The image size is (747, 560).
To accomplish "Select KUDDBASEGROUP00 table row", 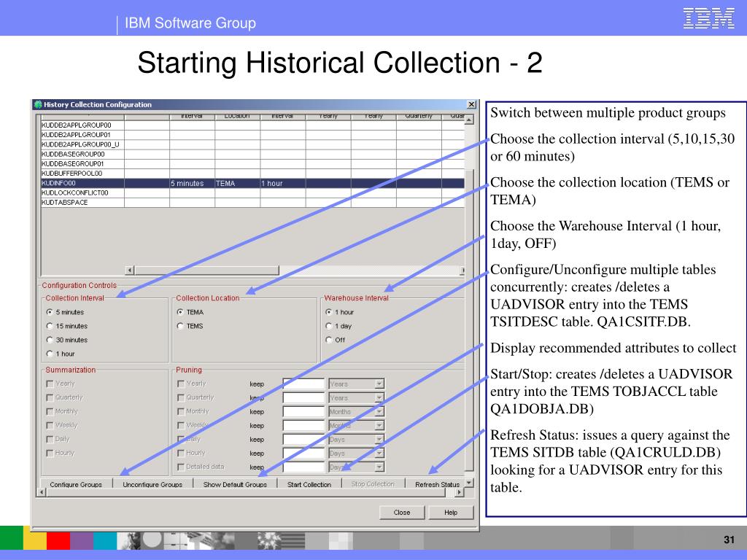I will tap(252, 155).
